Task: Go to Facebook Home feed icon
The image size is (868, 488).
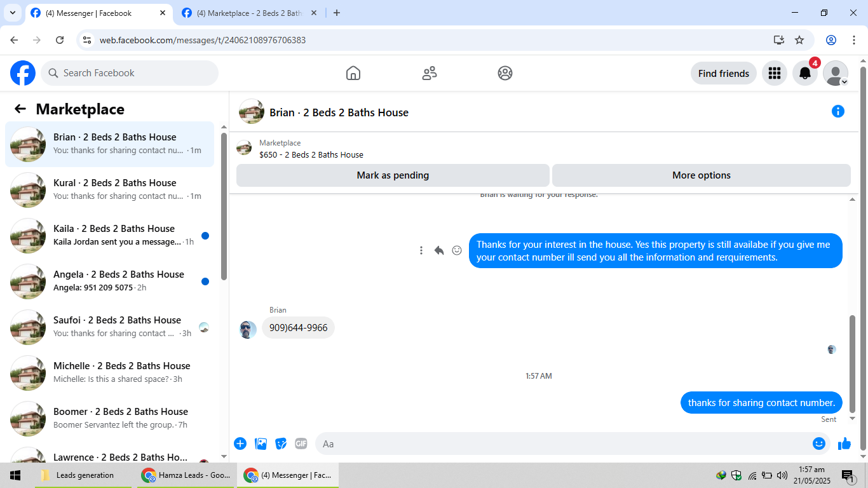Action: tap(353, 73)
